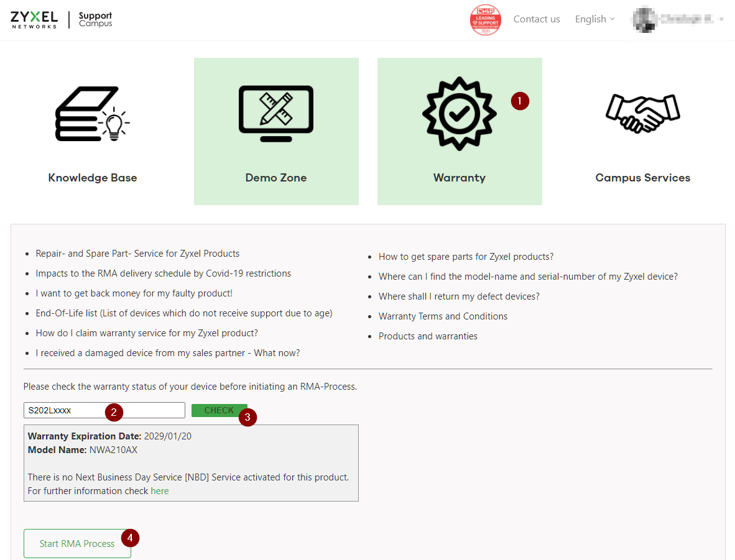This screenshot has width=735, height=560.
Task: Click the Campus Services handshake icon
Action: (x=642, y=113)
